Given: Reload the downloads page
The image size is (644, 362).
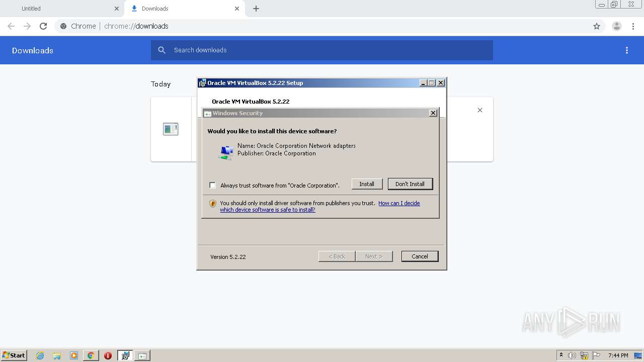Looking at the screenshot, I should 43,26.
